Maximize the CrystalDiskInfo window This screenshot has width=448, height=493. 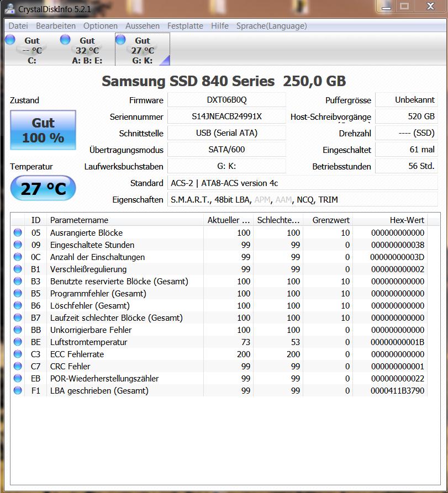pyautogui.click(x=404, y=6)
